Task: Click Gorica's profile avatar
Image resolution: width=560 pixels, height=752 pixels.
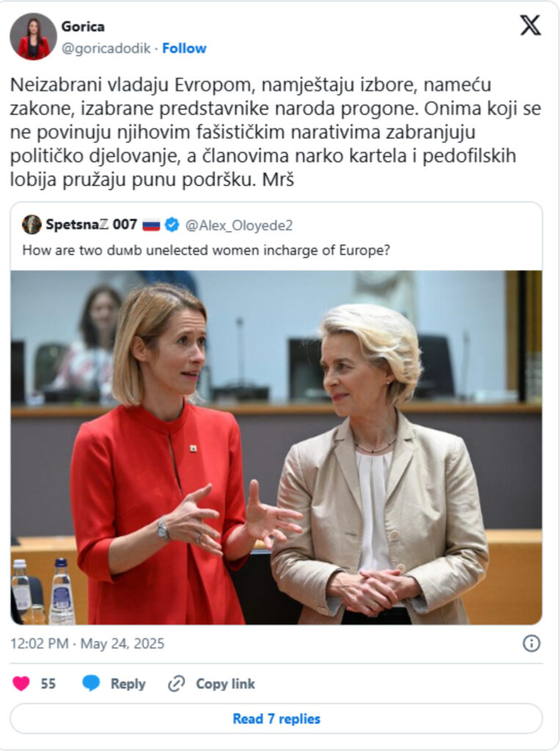Action: [x=33, y=37]
